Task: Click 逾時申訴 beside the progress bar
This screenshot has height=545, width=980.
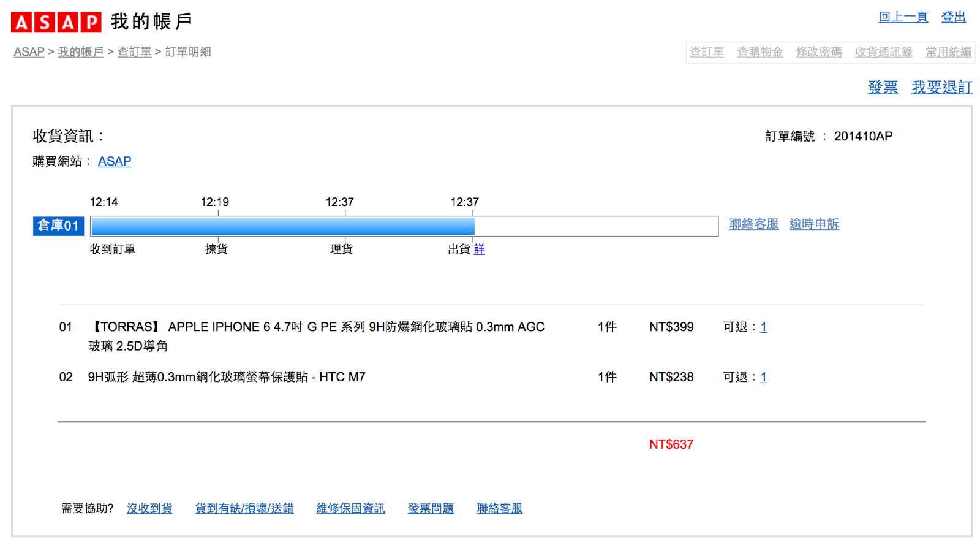Action: tap(814, 224)
